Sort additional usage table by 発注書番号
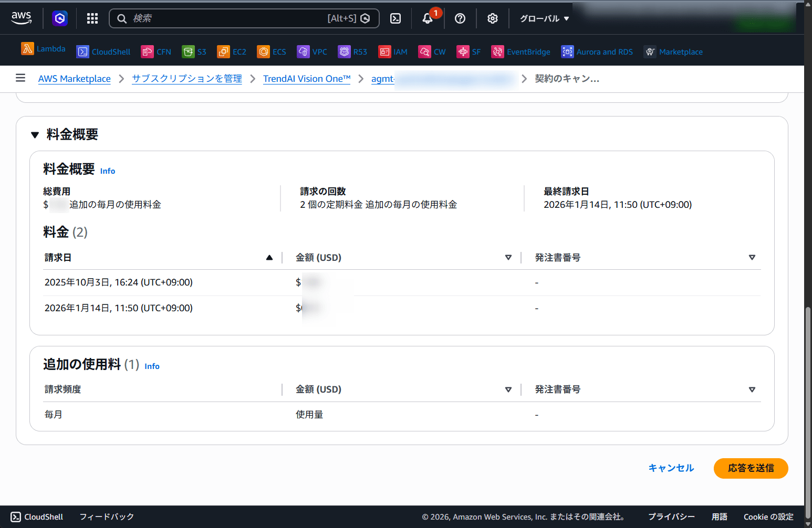This screenshot has width=812, height=528. point(752,389)
